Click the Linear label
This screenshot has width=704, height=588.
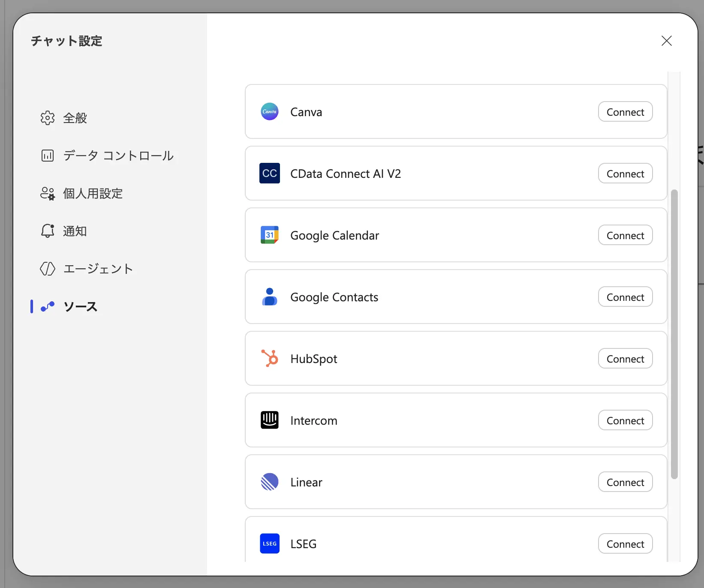tap(306, 482)
